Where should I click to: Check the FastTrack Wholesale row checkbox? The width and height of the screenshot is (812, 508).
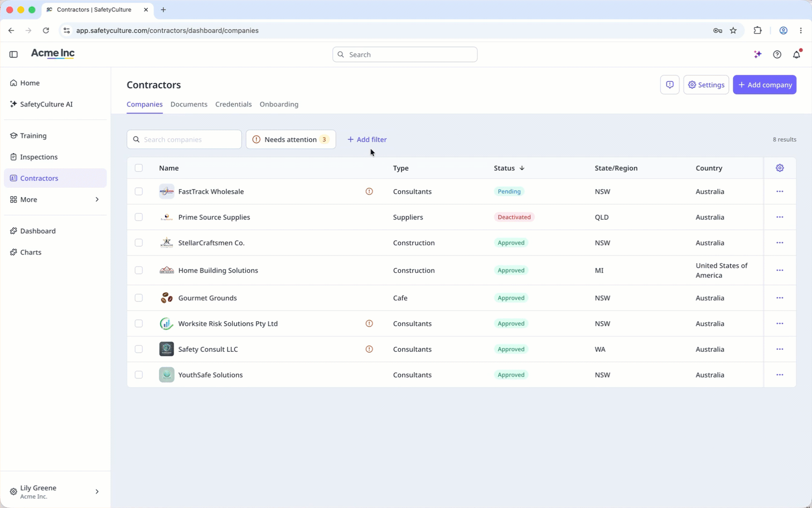click(x=139, y=192)
